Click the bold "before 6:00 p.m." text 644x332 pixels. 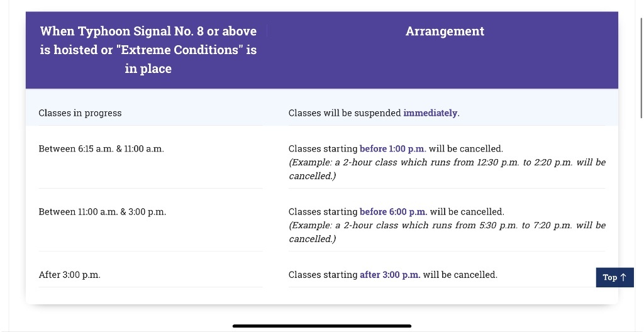click(x=393, y=212)
